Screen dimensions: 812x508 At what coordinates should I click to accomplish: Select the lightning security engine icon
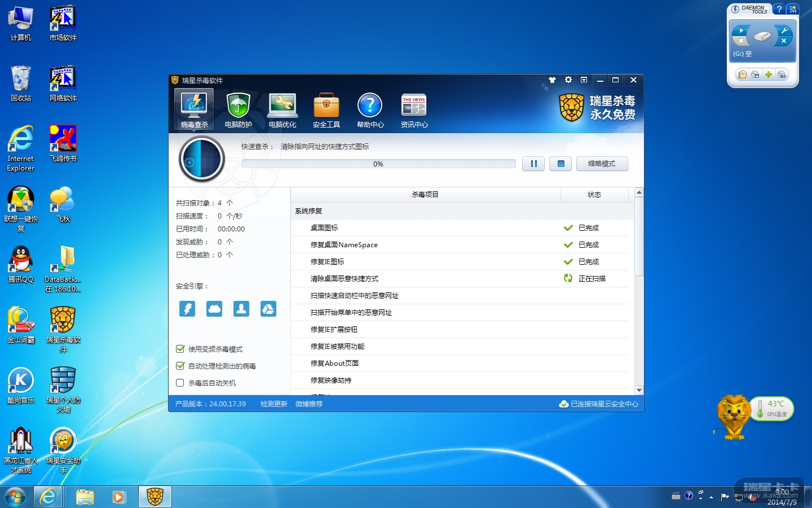[187, 309]
